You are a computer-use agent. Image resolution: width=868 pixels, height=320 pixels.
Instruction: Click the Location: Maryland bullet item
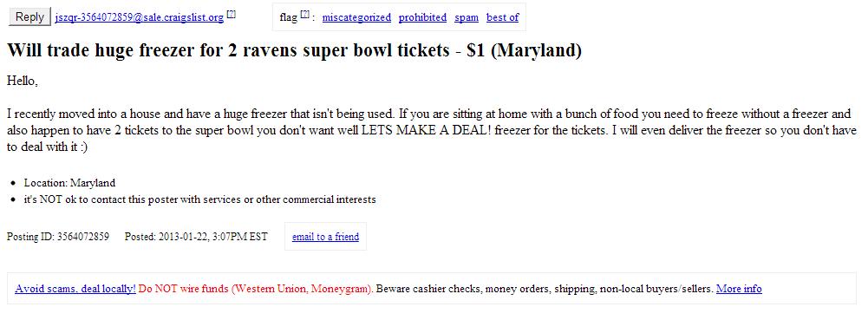[x=69, y=183]
